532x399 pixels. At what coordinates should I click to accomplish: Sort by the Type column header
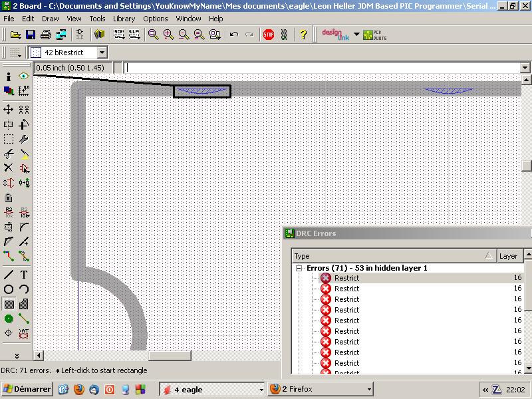click(x=394, y=256)
